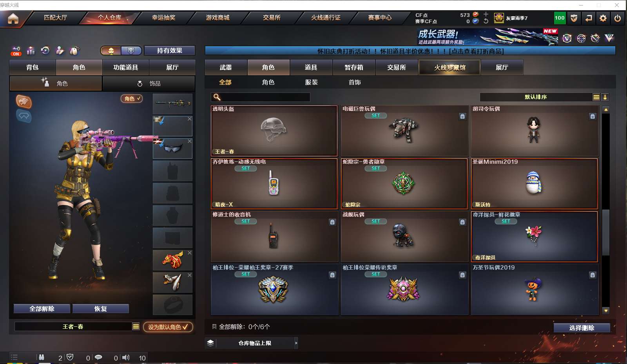627x364 pixels.
Task: Click the item list scrollbar handle
Action: [606, 233]
